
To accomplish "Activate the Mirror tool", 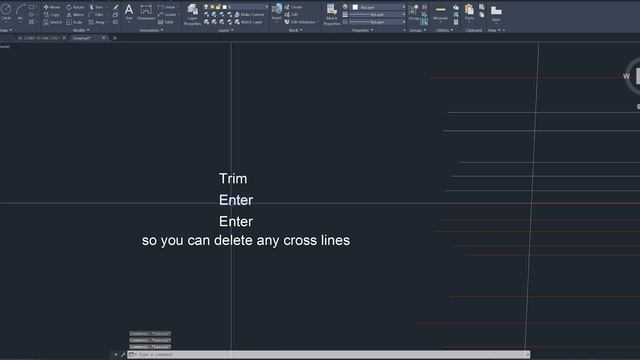I will click(76, 15).
